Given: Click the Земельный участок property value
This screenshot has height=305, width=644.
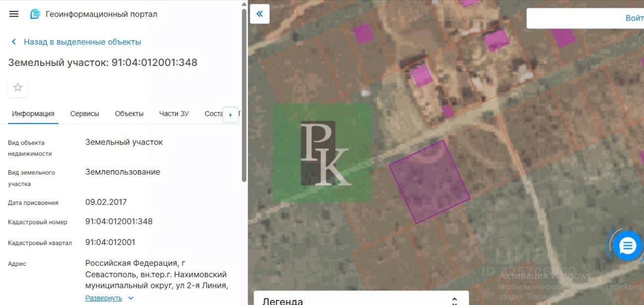Looking at the screenshot, I should pyautogui.click(x=124, y=142).
